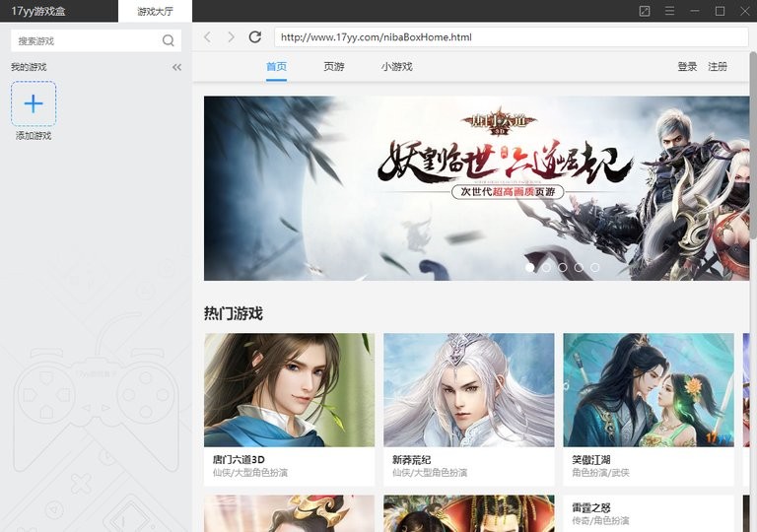
Task: Click the plus add game icon
Action: point(34,103)
